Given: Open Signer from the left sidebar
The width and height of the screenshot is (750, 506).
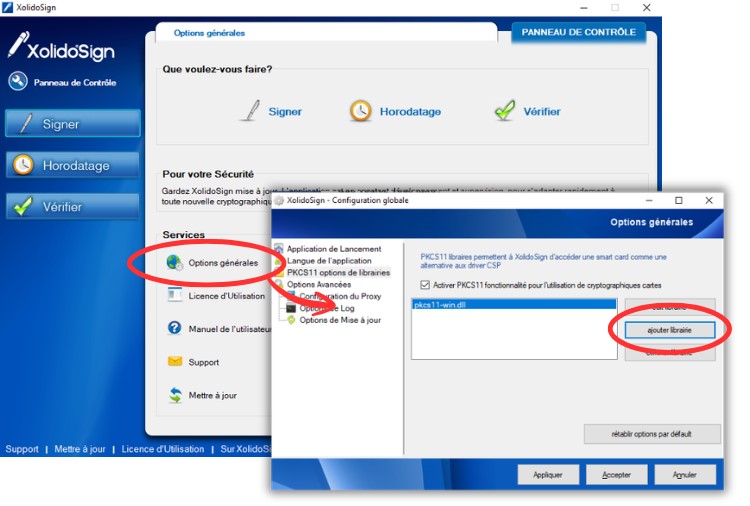Looking at the screenshot, I should coord(73,123).
